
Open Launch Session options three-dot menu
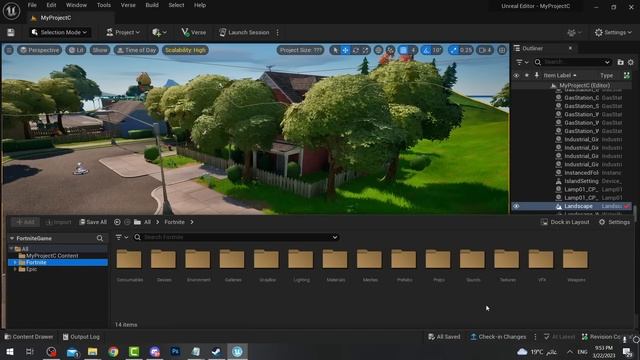pyautogui.click(x=278, y=32)
